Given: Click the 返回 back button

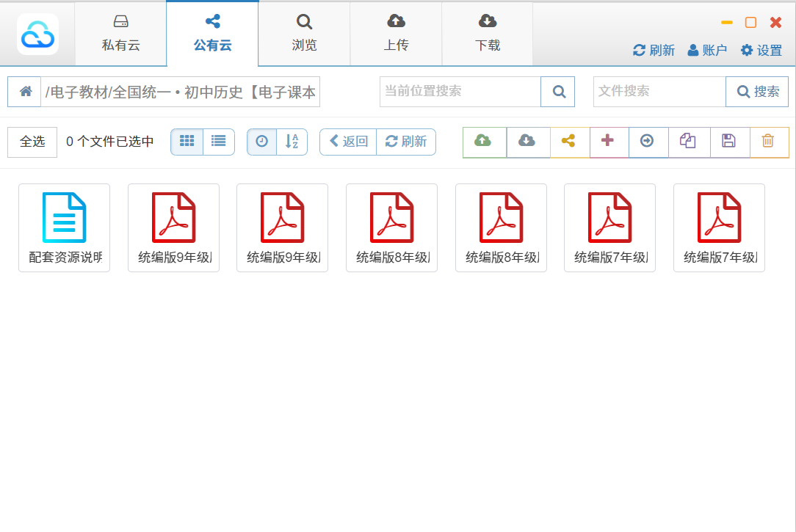Looking at the screenshot, I should click(x=348, y=142).
